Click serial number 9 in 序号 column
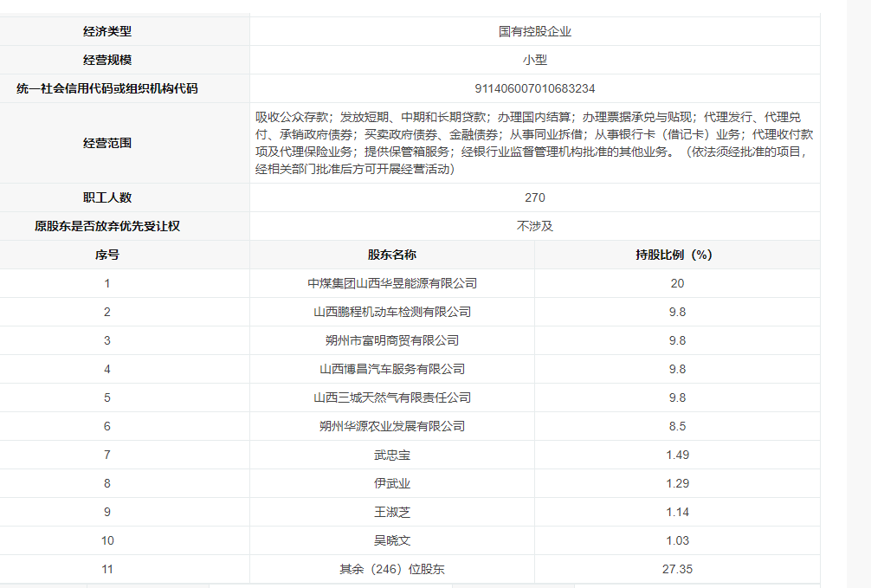This screenshot has width=871, height=588. 107,513
